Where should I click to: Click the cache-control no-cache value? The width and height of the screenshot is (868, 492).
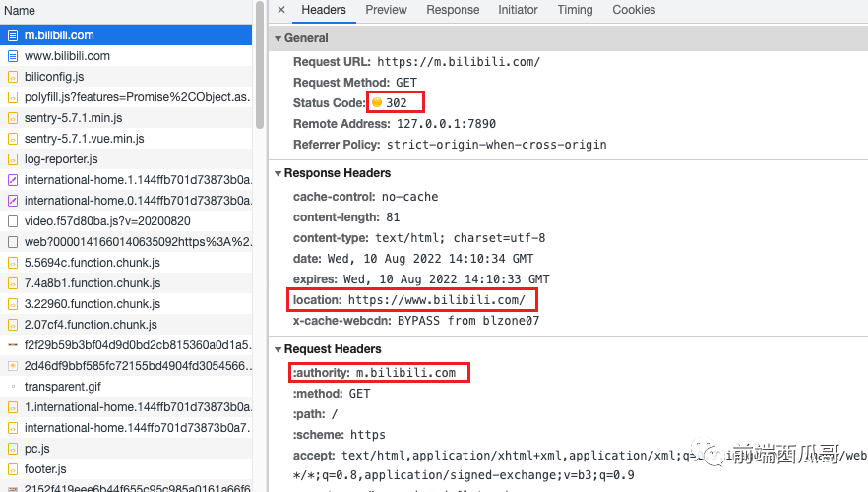coord(409,197)
